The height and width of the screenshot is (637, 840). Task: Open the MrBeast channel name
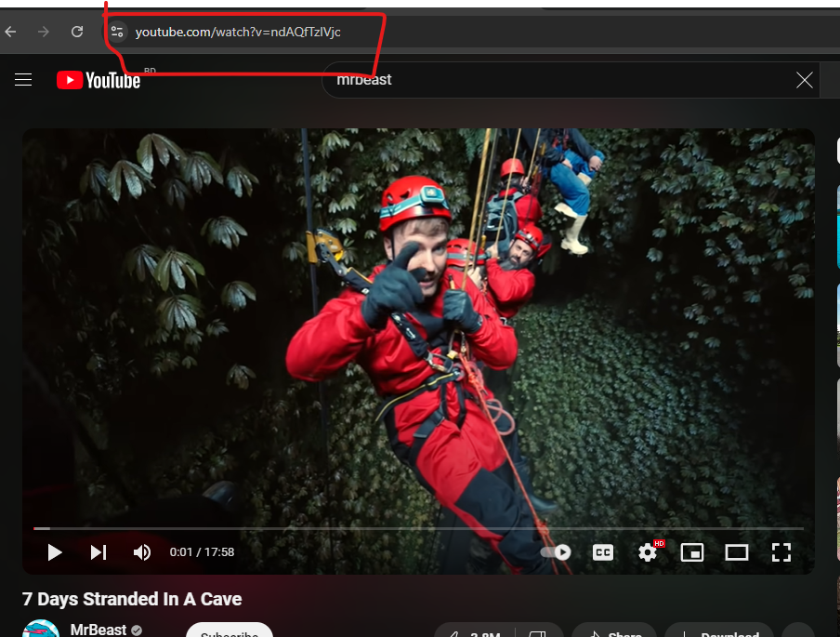tap(98, 630)
